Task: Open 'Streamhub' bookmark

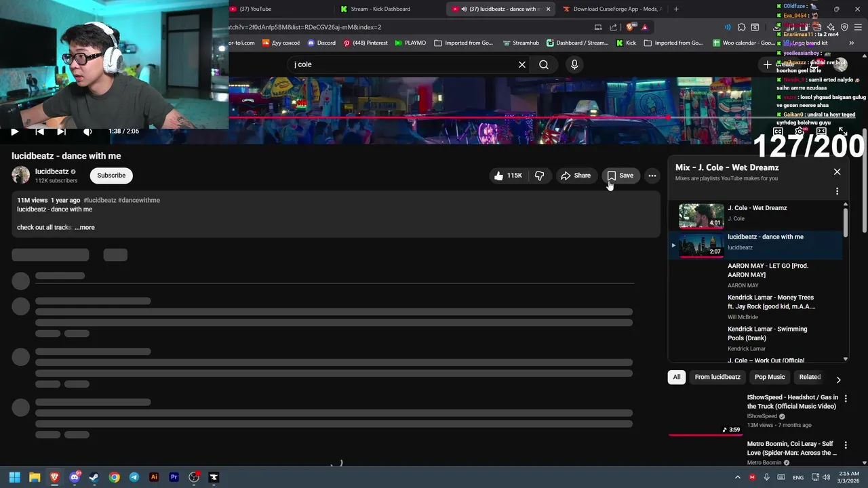Action: tap(521, 43)
